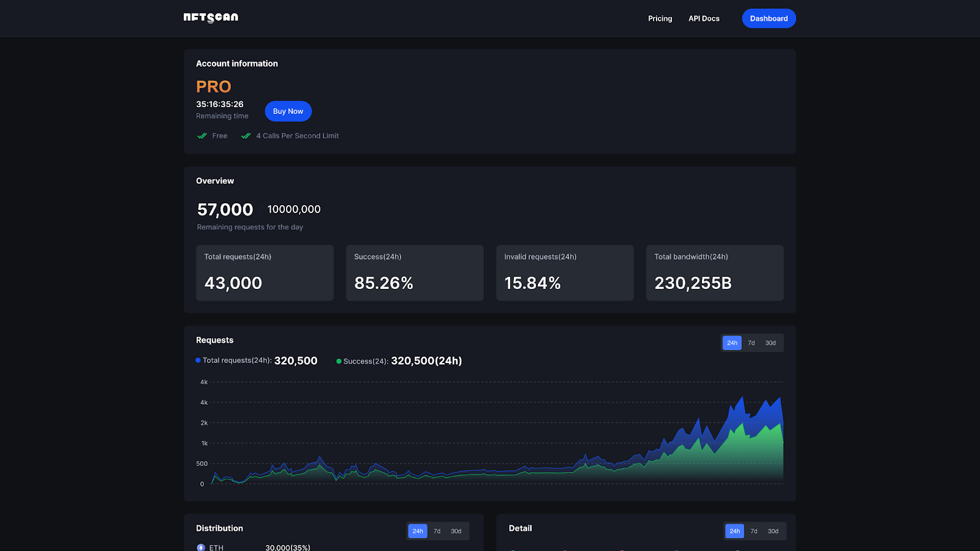Select 24h range in Requests chart
Screen dimensions: 980x551
click(x=732, y=343)
